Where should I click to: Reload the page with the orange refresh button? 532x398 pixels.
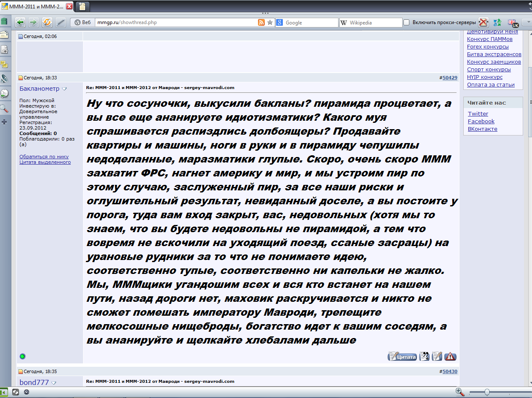click(47, 22)
